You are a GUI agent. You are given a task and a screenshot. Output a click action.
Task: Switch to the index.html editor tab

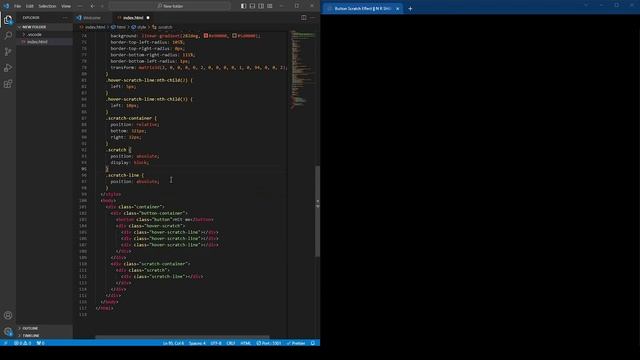click(133, 18)
